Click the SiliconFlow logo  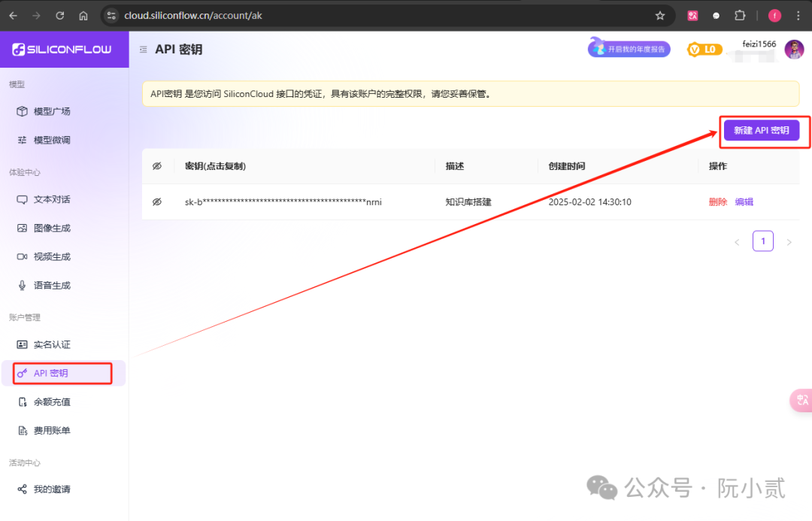(62, 49)
